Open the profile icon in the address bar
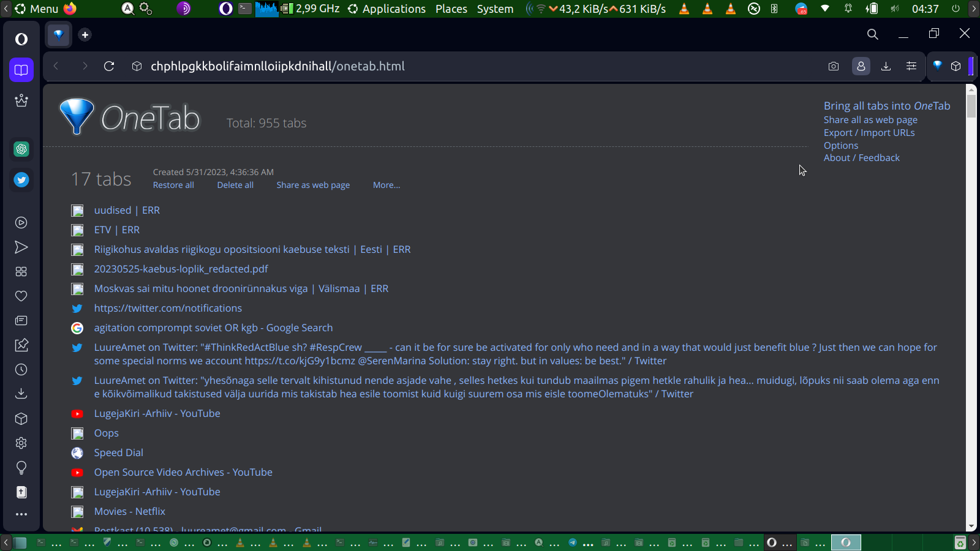Viewport: 980px width, 551px height. point(861,66)
